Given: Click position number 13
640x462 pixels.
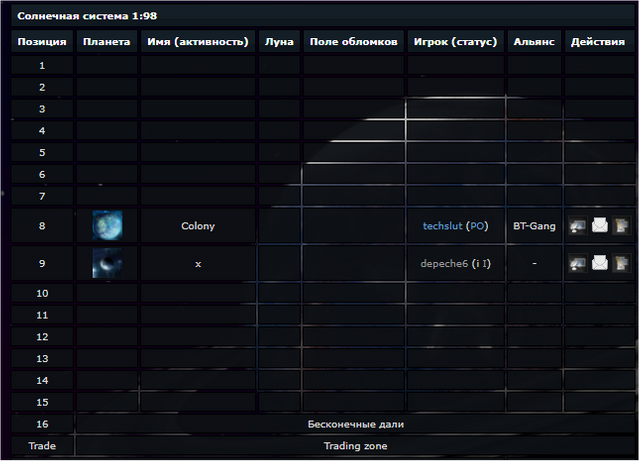Looking at the screenshot, I should [42, 359].
